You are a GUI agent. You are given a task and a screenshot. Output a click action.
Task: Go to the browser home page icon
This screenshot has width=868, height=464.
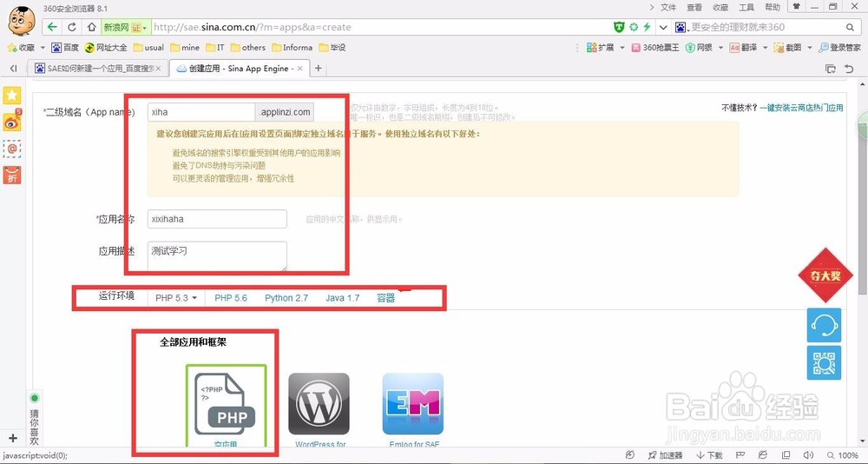[x=91, y=27]
